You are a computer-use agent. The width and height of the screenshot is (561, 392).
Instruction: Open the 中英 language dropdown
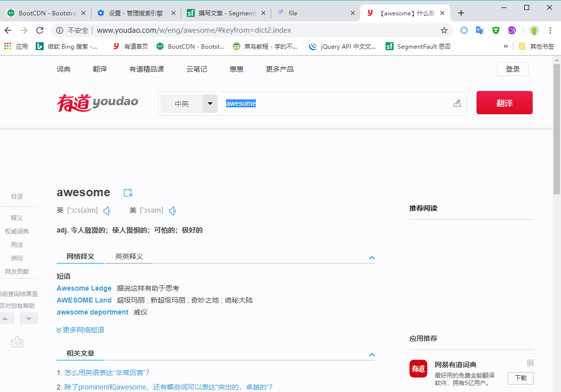click(210, 104)
